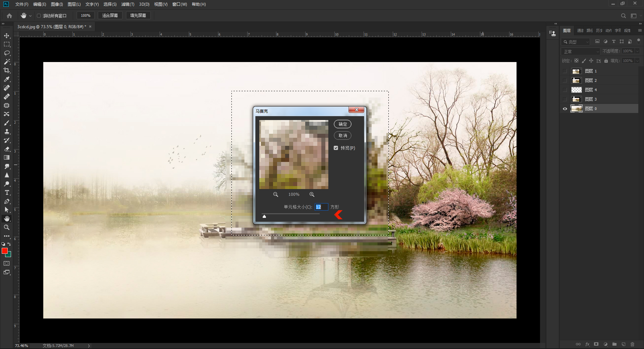The height and width of the screenshot is (349, 644).
Task: Select the Pen tool
Action: [7, 201]
